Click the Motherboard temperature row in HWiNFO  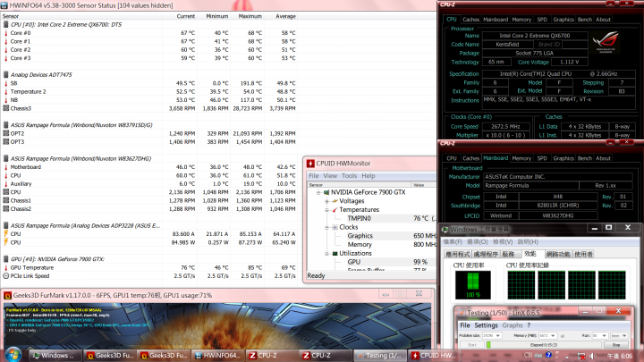click(148, 167)
